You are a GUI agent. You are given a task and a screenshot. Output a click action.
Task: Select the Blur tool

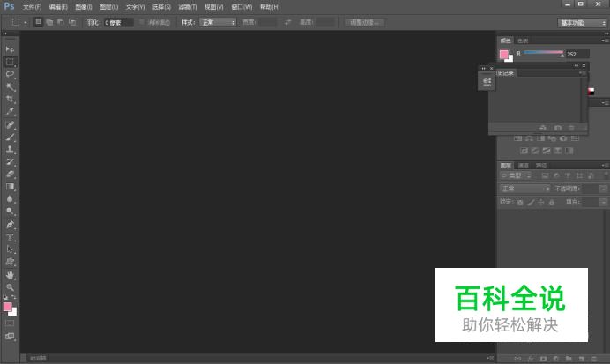[x=10, y=199]
